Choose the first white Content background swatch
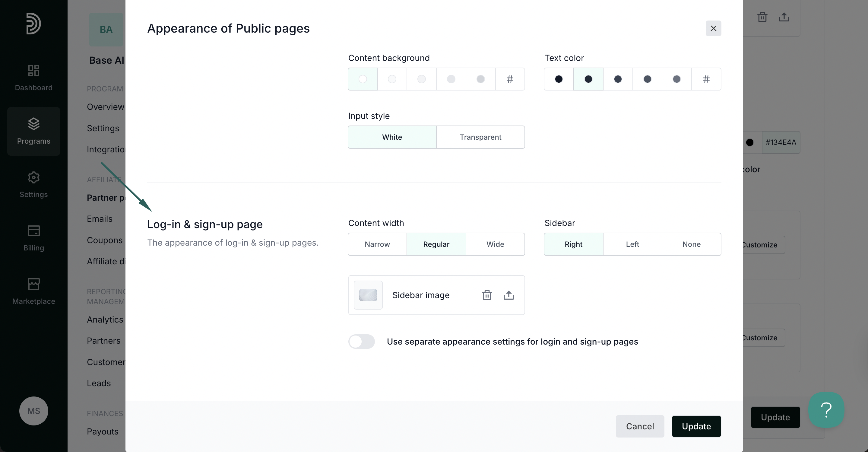This screenshot has height=452, width=868. pos(363,79)
